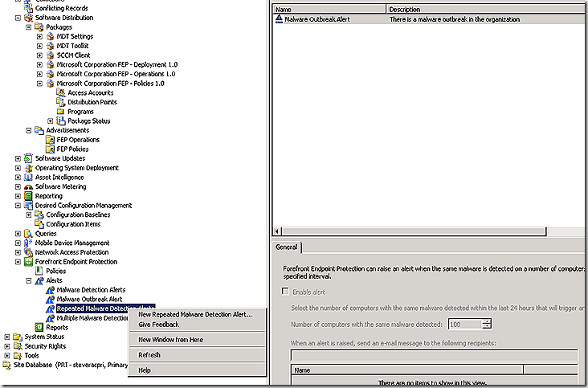Select Configuration Baselines tree item

point(78,214)
